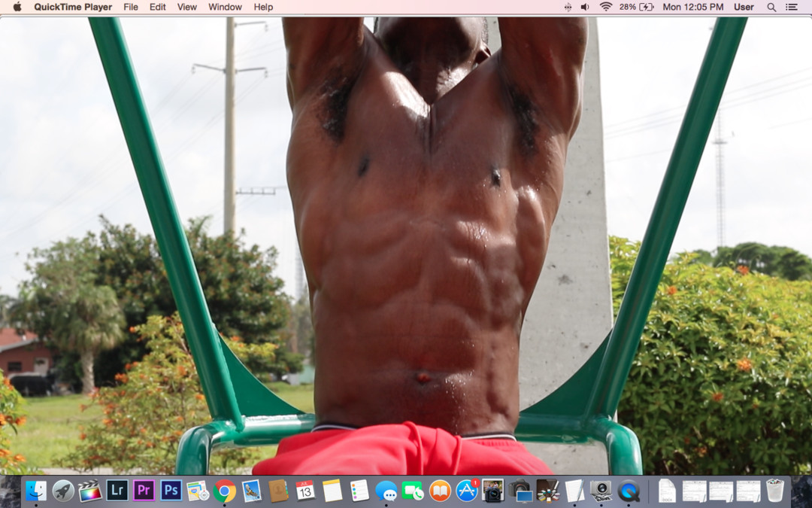
Task: Click the clock showing Mon 12:05 PM
Action: [692, 7]
